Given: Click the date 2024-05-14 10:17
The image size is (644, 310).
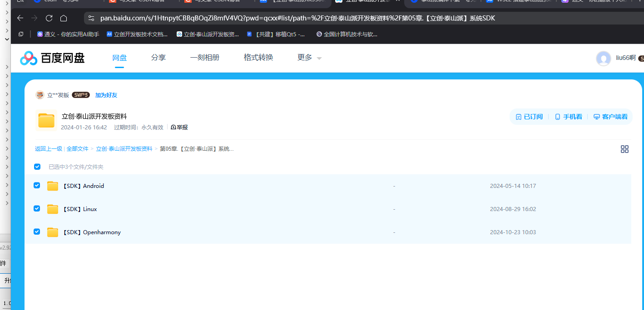Looking at the screenshot, I should tap(513, 186).
